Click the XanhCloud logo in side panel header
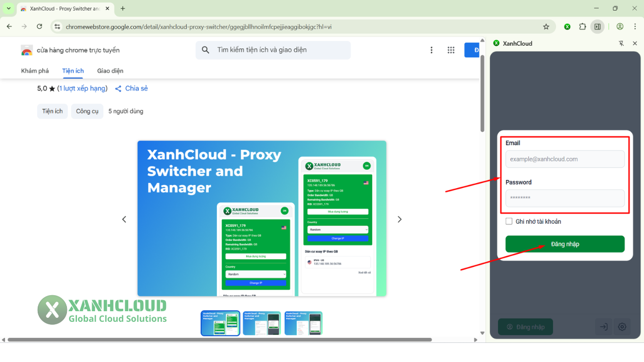Image resolution: width=644 pixels, height=362 pixels. coord(497,43)
